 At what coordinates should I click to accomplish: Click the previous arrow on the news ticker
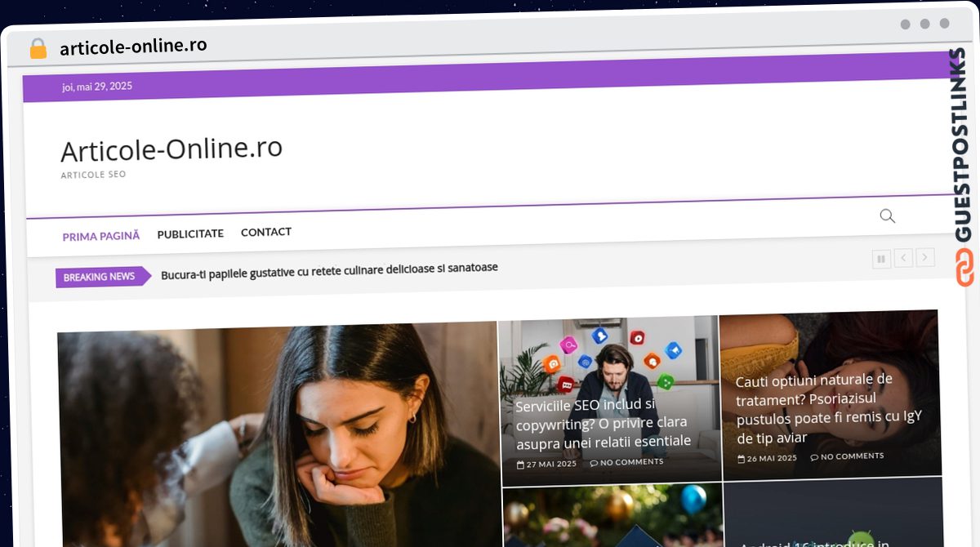(x=903, y=258)
